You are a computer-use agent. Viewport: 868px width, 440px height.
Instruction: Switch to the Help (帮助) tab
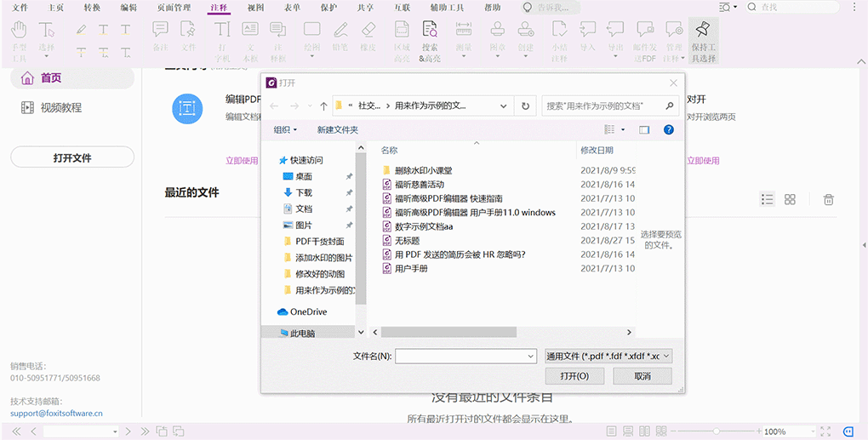pos(492,8)
